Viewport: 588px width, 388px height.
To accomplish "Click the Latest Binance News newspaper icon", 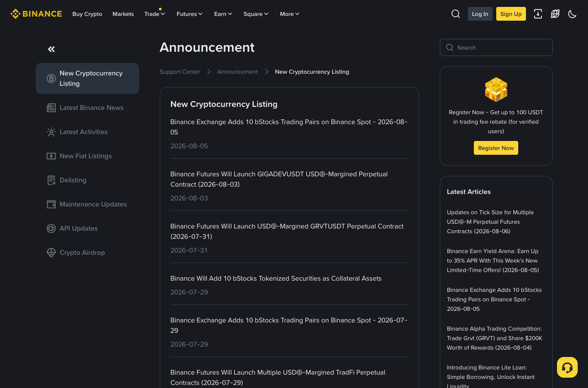I will [51, 108].
